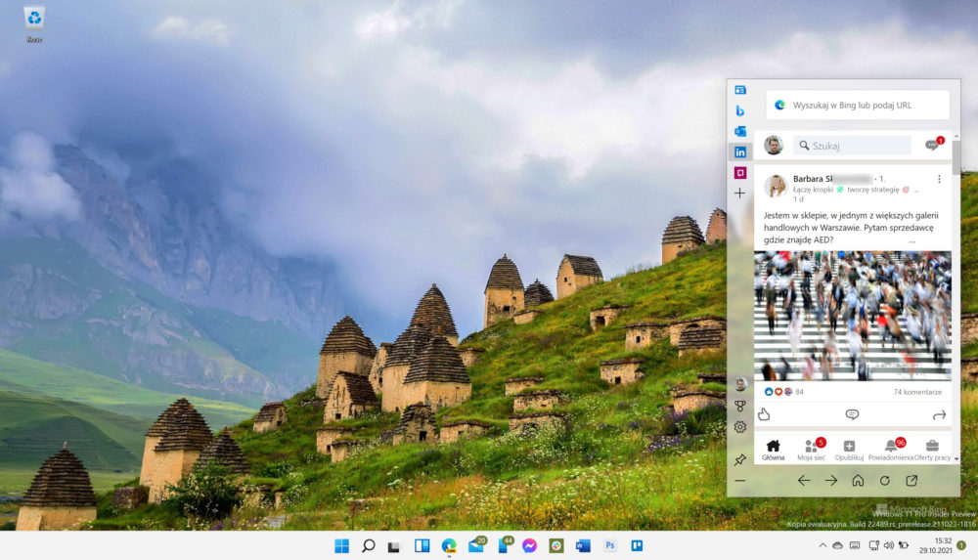Open the crowd crossing photo in post
Image resolution: width=978 pixels, height=560 pixels.
coord(853,316)
